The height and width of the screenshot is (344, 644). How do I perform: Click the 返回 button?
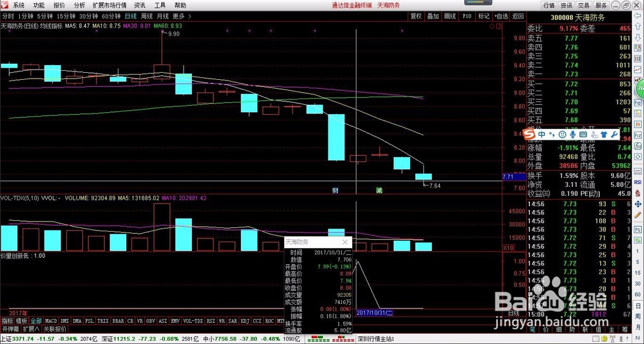point(518,16)
